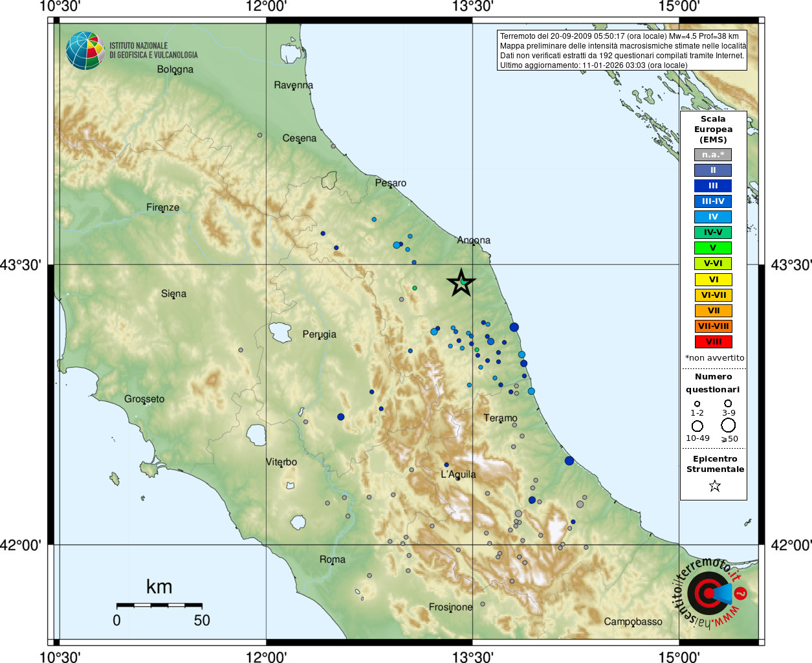
Task: Click the intensity VII-VIII swatch
Action: click(x=713, y=326)
